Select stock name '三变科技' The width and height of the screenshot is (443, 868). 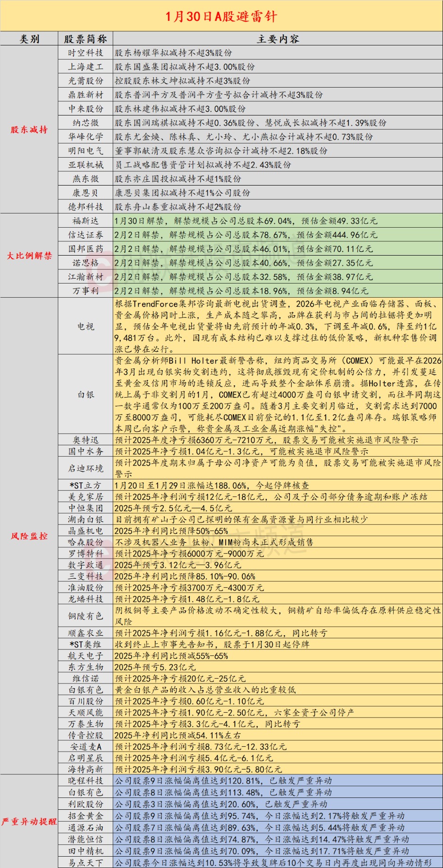click(x=86, y=576)
